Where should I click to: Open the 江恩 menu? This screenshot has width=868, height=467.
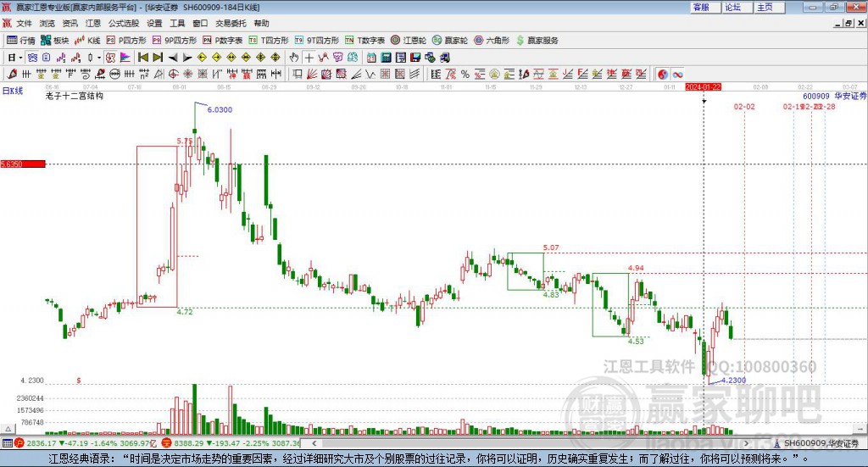[x=93, y=23]
